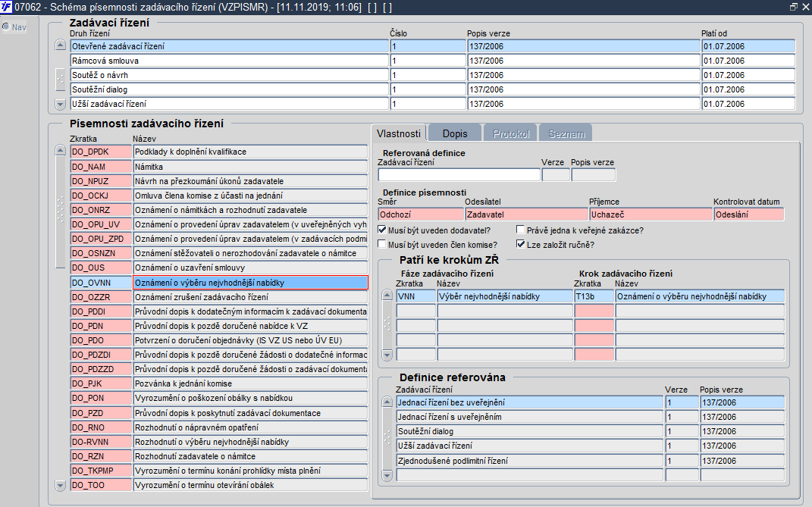Check 'Musí být uveden člen komise?' option

(382, 245)
